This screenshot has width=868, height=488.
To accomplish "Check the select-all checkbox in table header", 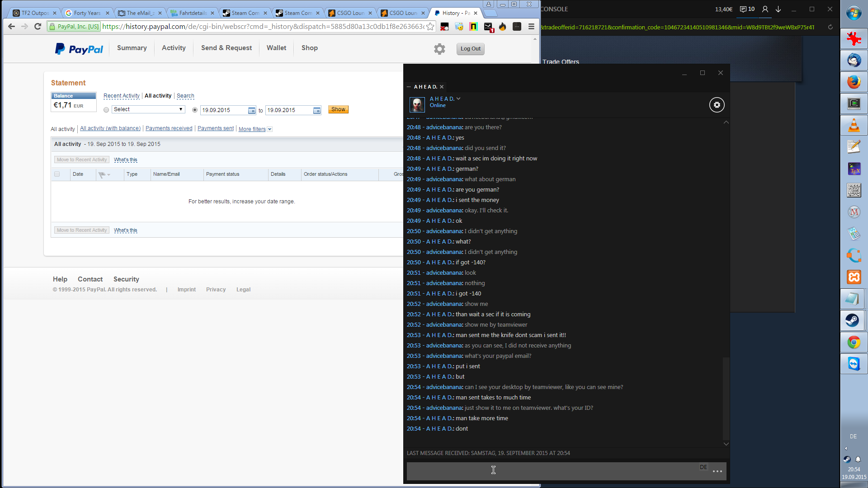I will point(57,174).
